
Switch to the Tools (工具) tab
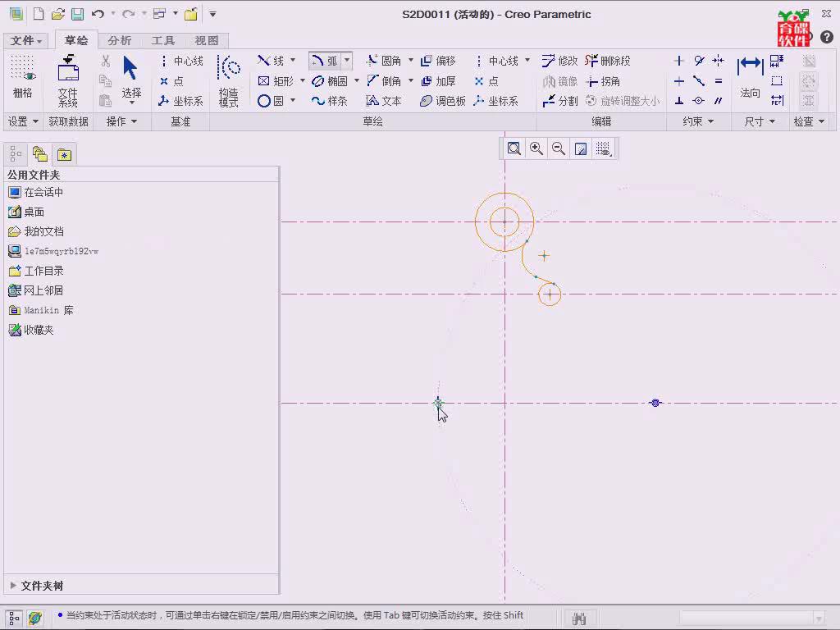(163, 41)
